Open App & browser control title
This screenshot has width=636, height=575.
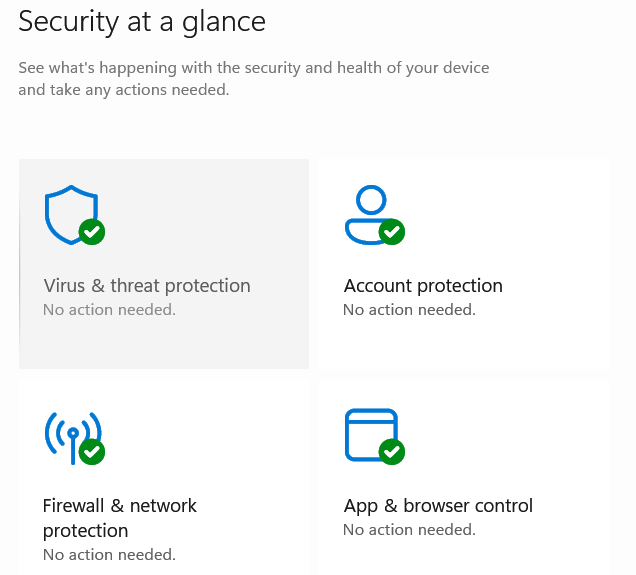click(x=438, y=506)
